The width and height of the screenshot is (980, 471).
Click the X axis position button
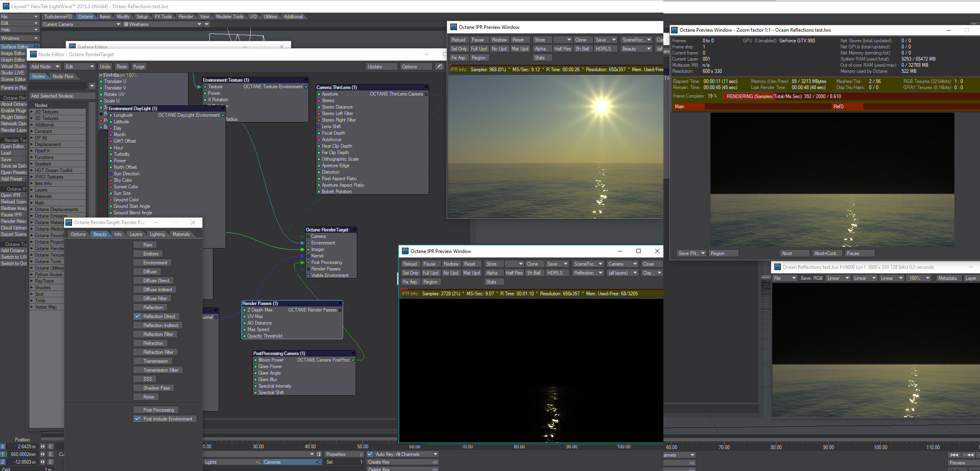coord(3,447)
